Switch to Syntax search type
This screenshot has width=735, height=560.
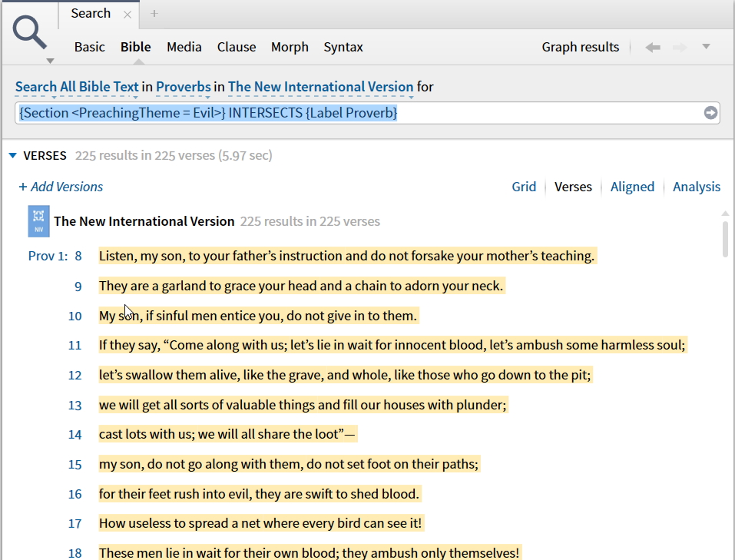343,47
